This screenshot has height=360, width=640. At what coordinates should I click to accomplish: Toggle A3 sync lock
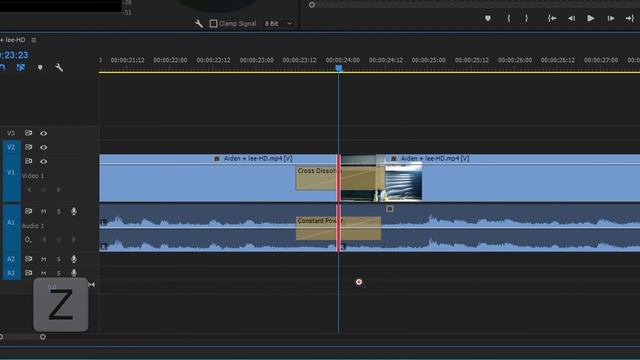(28, 273)
